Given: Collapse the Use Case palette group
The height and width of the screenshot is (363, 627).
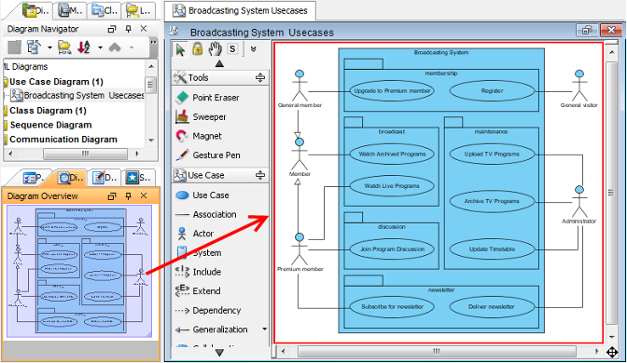Looking at the screenshot, I should coord(260,175).
